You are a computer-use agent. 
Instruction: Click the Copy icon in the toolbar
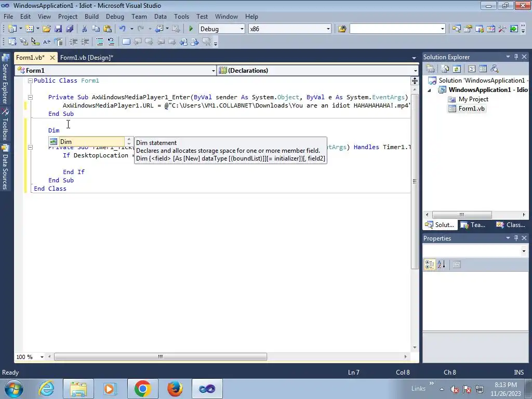(x=96, y=29)
